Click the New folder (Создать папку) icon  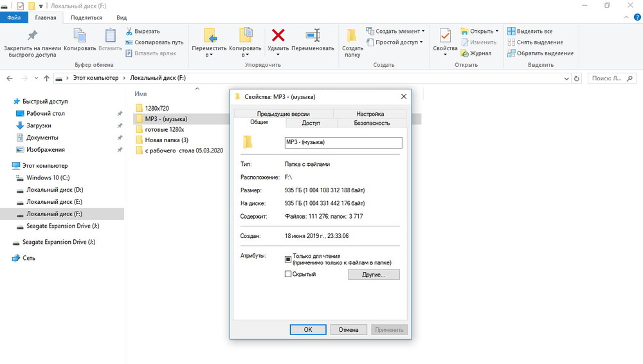point(352,36)
